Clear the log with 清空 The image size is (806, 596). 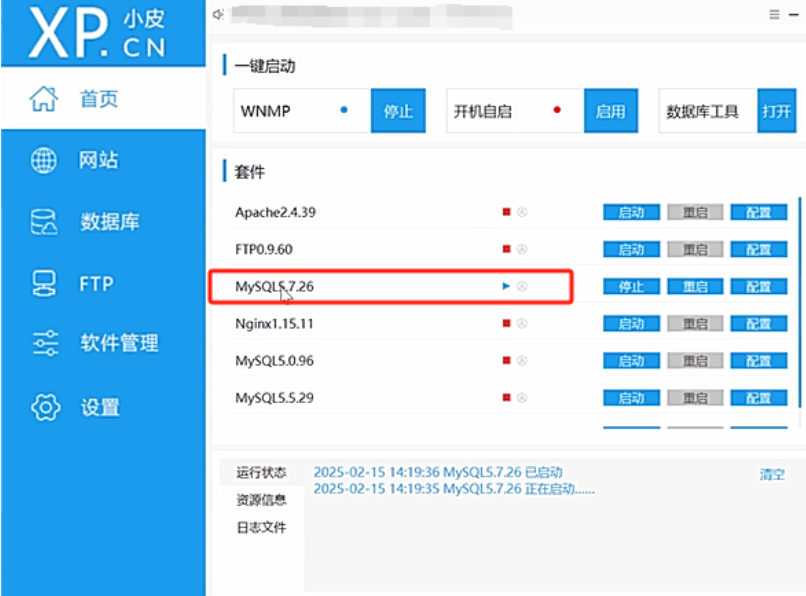coord(772,474)
